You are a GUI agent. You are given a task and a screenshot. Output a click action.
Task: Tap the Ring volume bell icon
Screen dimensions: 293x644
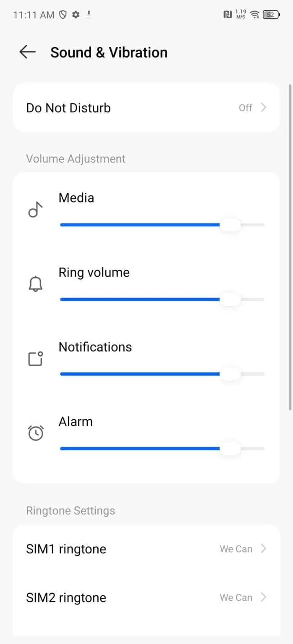point(36,284)
